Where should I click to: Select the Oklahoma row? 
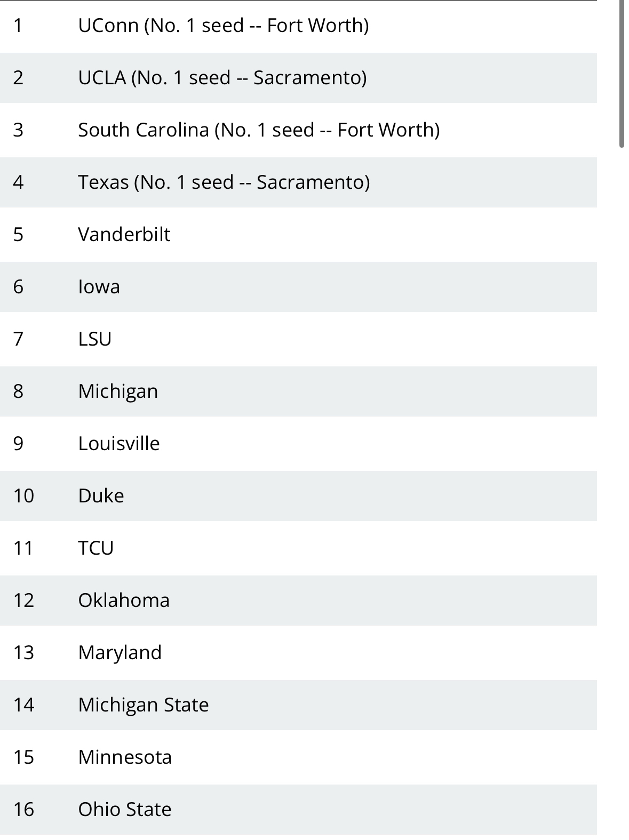coord(124,601)
